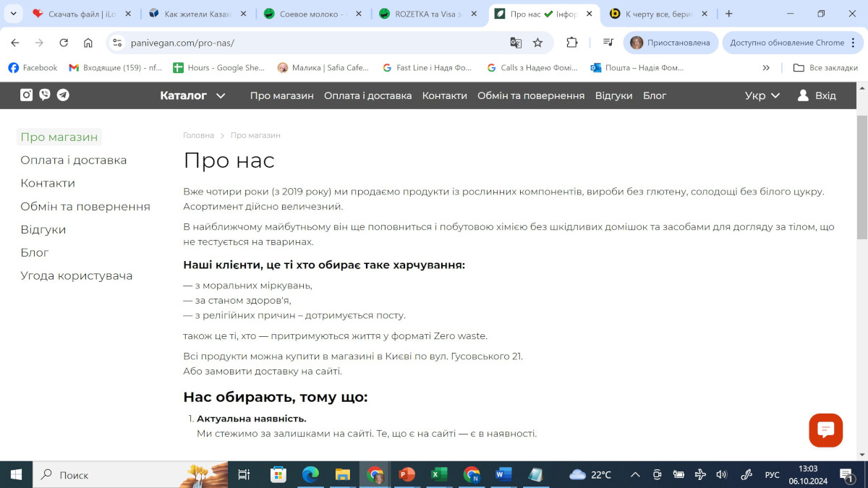This screenshot has width=868, height=488.
Task: Open the Укр language selector
Action: tap(762, 95)
